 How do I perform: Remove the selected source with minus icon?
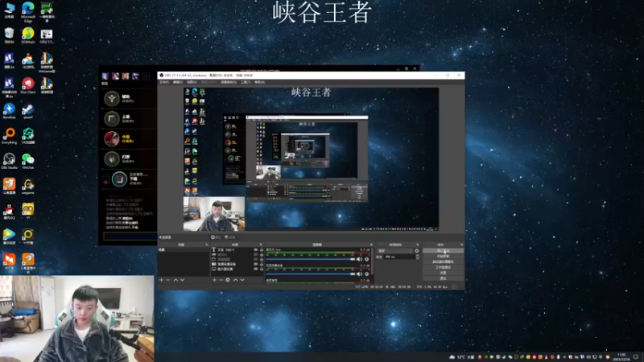[x=221, y=280]
